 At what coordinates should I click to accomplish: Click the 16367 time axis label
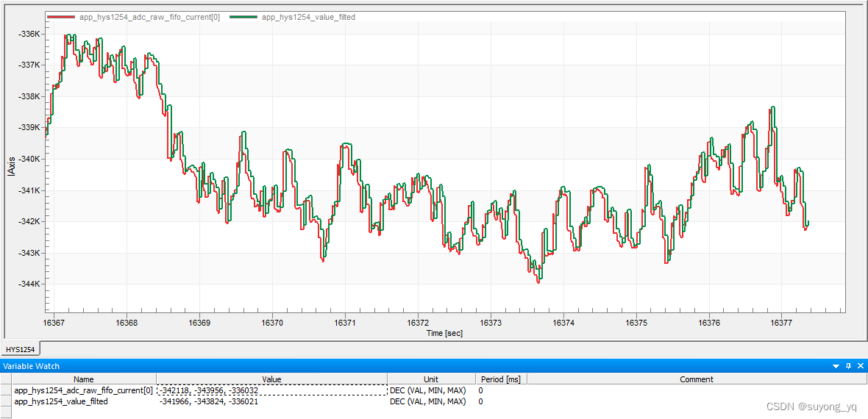[54, 323]
